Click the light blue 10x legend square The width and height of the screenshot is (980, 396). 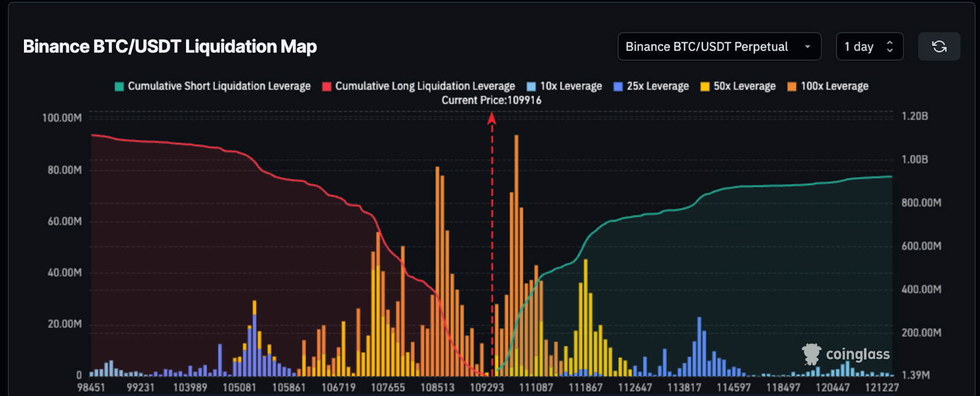coord(531,86)
